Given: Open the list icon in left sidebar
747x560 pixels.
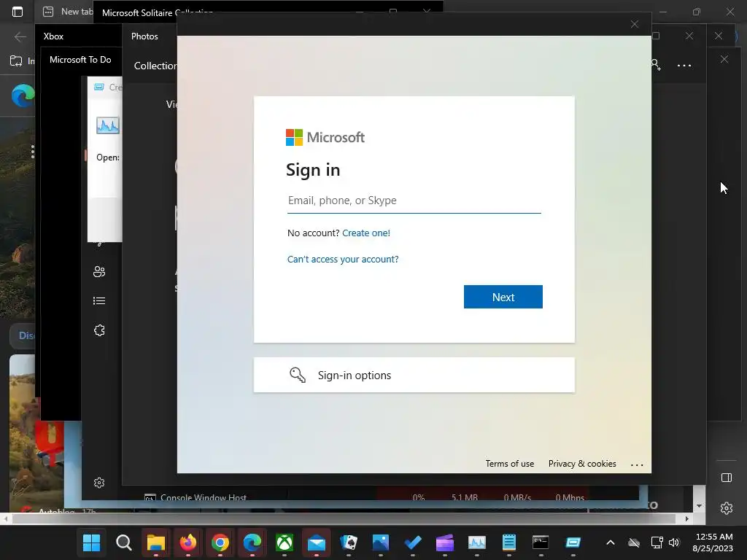Looking at the screenshot, I should pos(99,301).
